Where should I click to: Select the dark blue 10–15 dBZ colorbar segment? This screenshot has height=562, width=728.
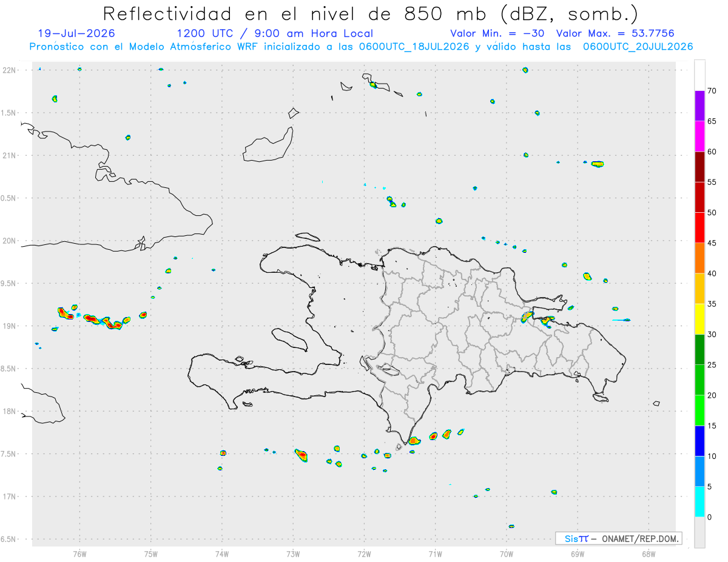(x=699, y=441)
